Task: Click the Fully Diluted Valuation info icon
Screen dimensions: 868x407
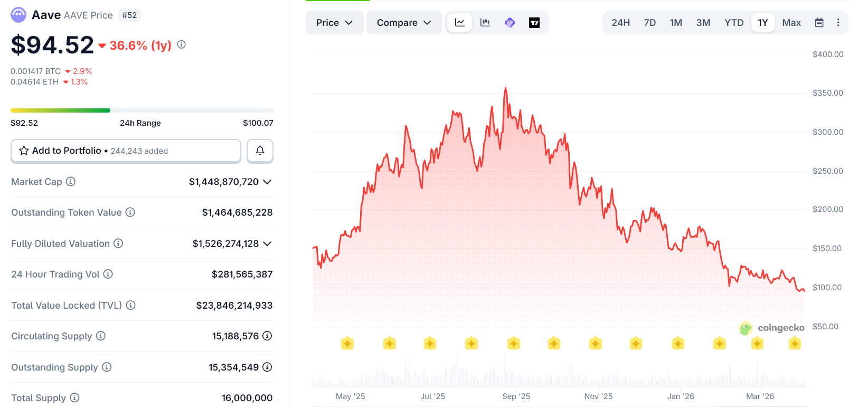Action: [119, 244]
